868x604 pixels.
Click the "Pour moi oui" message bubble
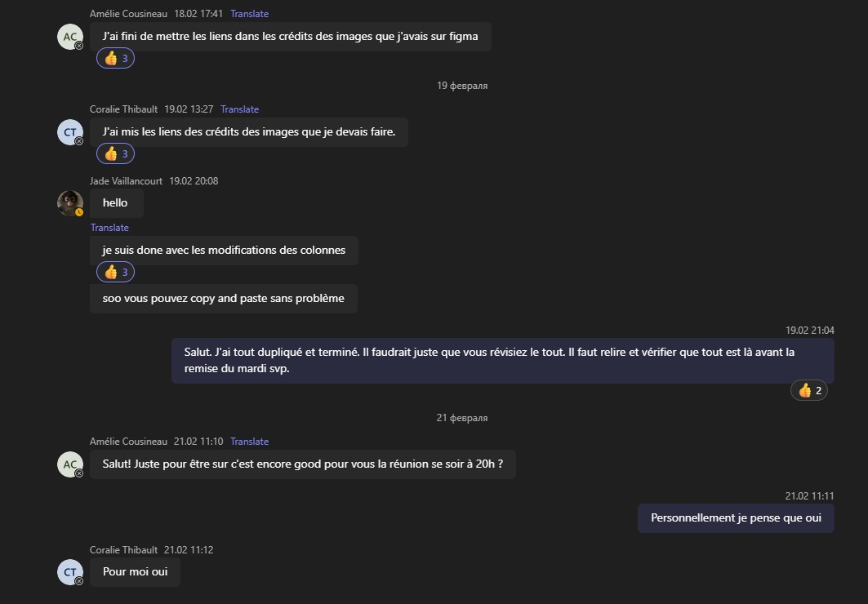(135, 572)
